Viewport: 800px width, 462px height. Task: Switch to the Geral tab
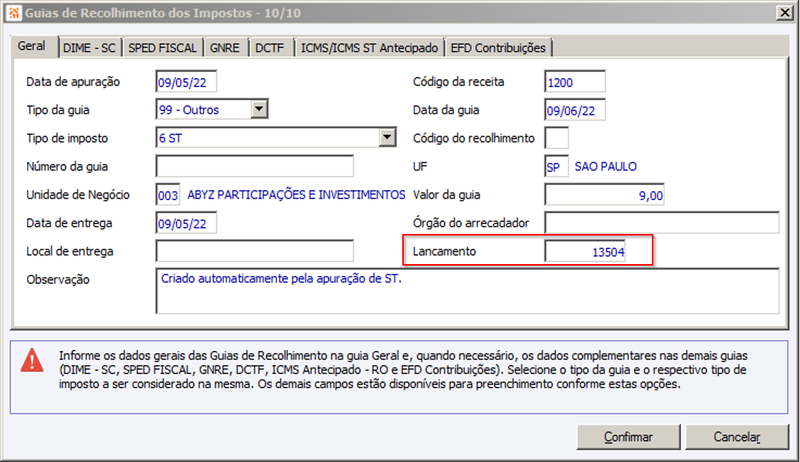tap(32, 46)
